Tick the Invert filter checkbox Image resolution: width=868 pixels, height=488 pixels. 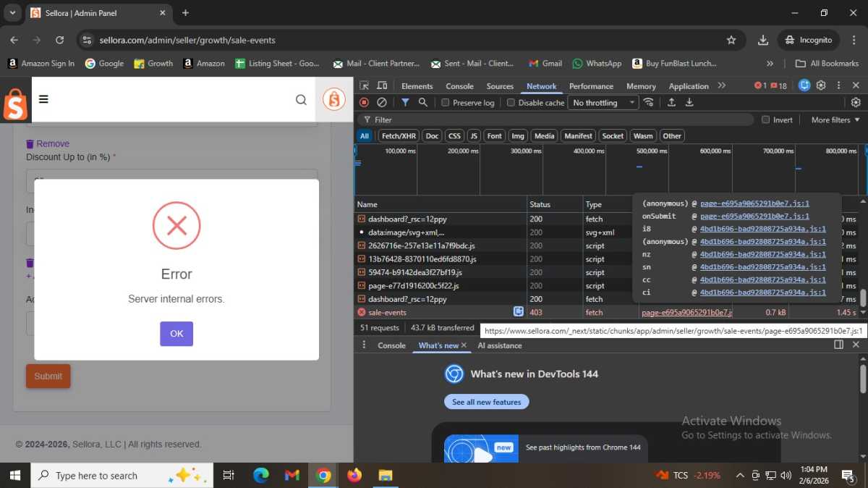coord(765,120)
